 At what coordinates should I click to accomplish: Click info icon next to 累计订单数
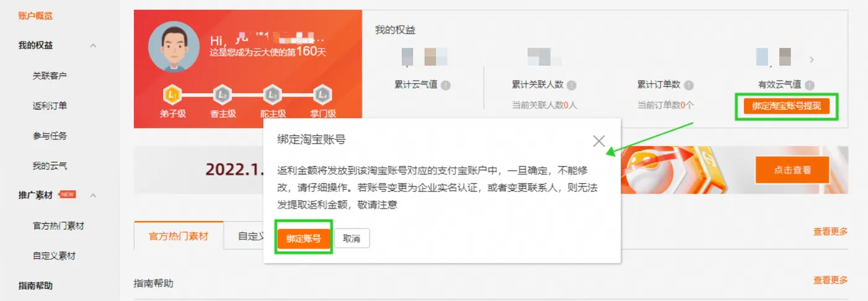[689, 85]
